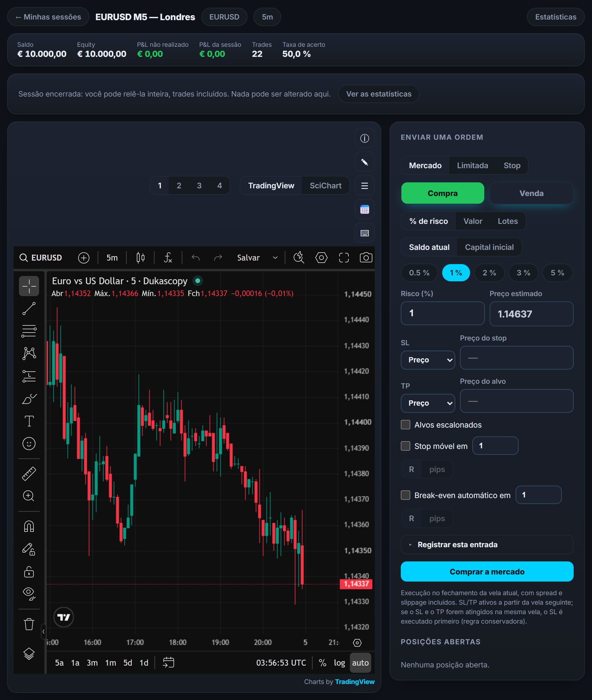Open price scale settings gear
The width and height of the screenshot is (592, 700).
coord(357,643)
